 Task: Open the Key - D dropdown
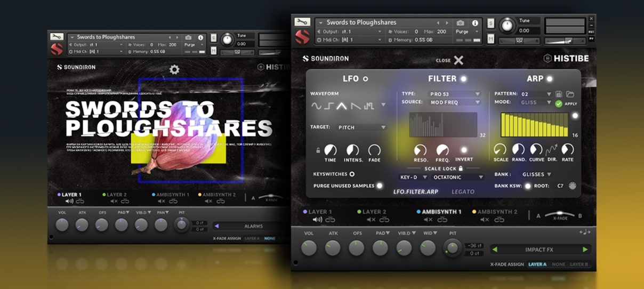[414, 177]
